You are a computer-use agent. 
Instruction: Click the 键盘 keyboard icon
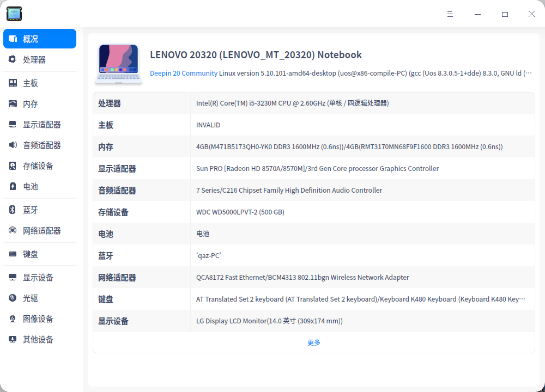(13, 254)
